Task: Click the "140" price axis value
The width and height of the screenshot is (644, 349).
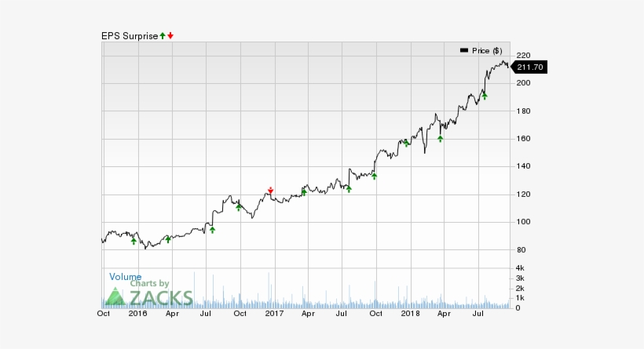Action: [523, 166]
